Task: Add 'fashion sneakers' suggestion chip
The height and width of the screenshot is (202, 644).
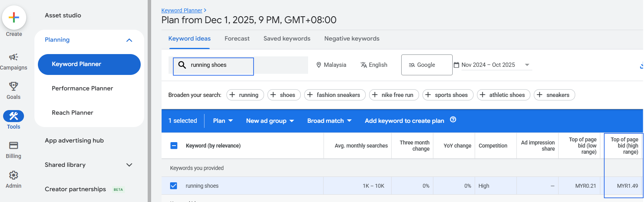Action: point(335,95)
